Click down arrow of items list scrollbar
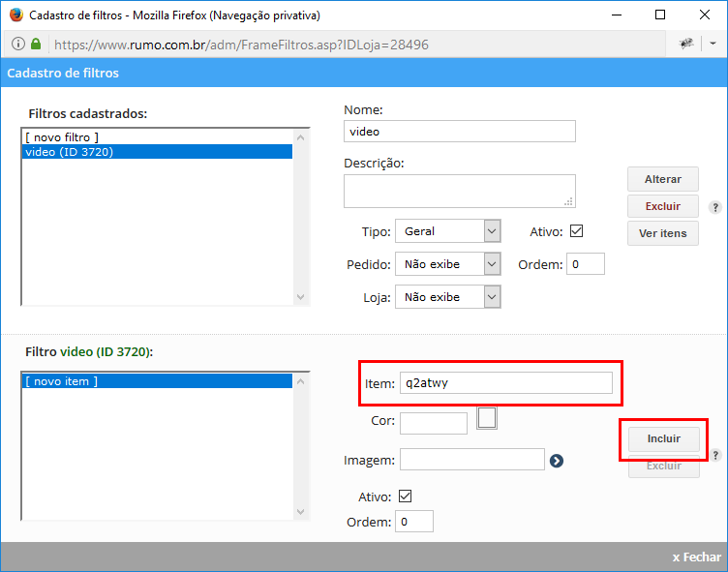 point(301,512)
